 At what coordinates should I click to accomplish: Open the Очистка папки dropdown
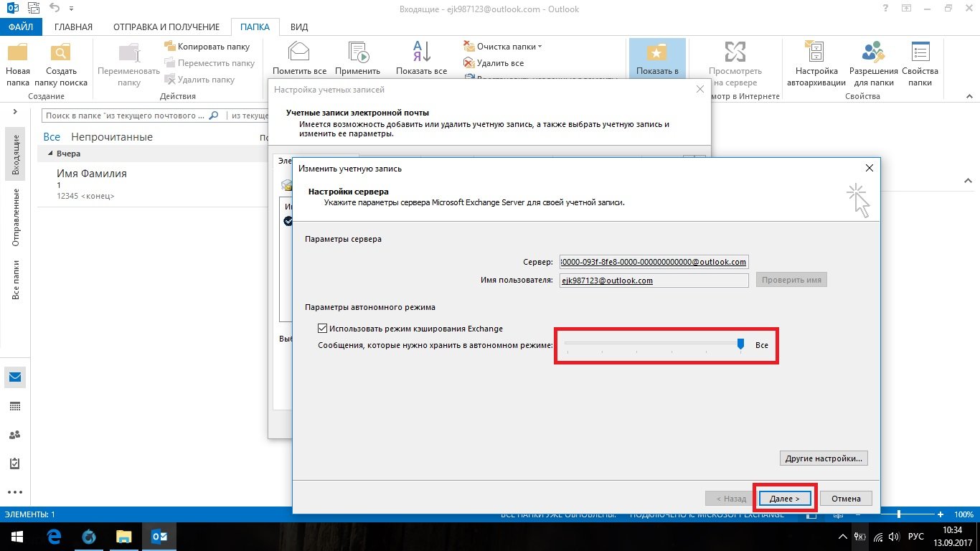click(503, 47)
